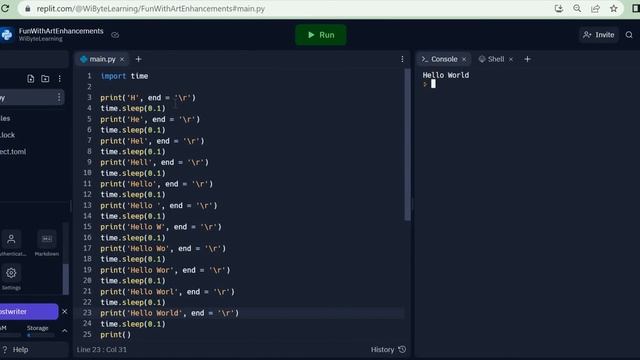
Task: Click the 'Hello World' console output
Action: click(x=446, y=75)
